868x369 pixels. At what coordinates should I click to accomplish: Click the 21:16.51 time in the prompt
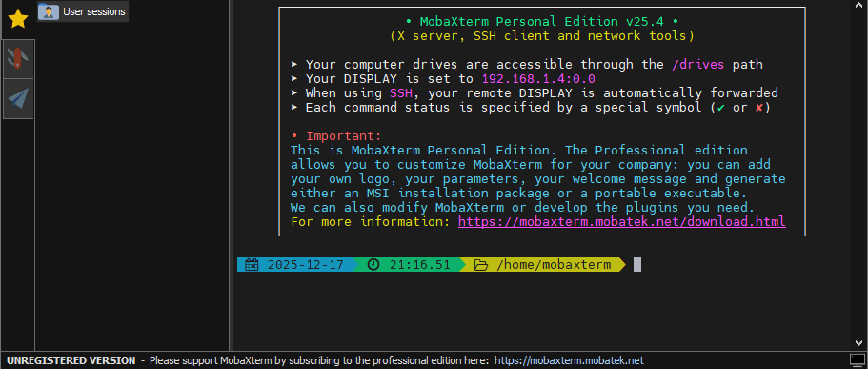click(419, 265)
